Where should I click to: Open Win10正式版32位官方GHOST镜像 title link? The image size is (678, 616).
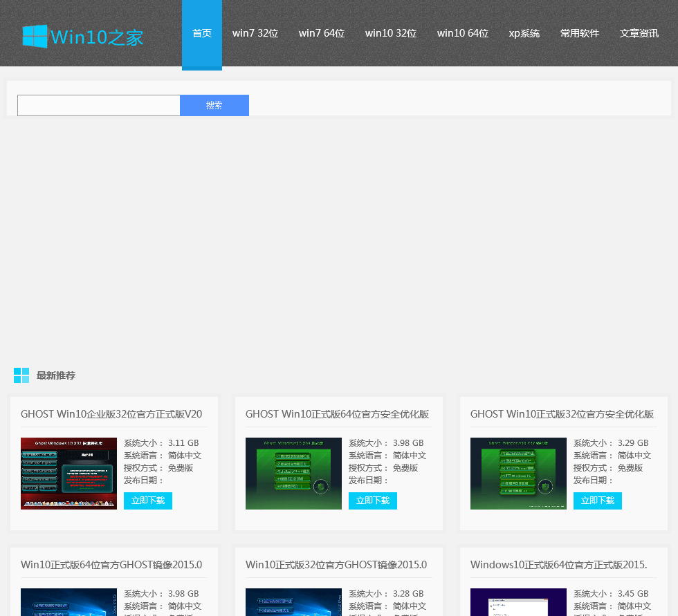pyautogui.click(x=336, y=565)
